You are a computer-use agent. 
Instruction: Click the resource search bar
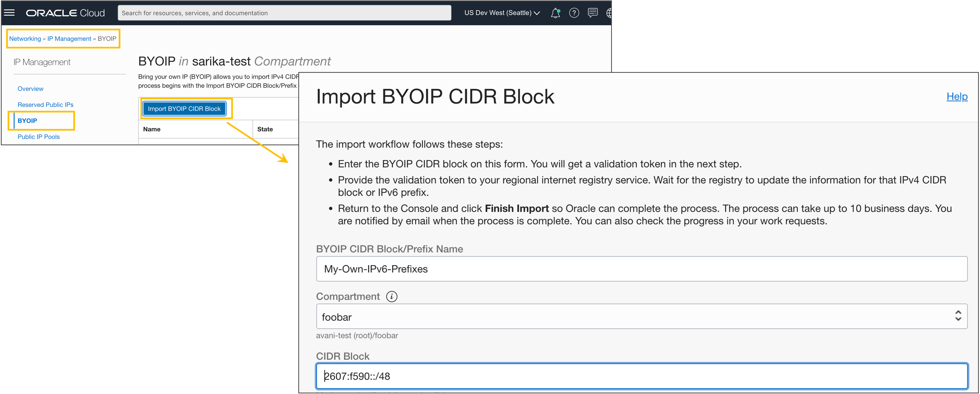(x=284, y=13)
